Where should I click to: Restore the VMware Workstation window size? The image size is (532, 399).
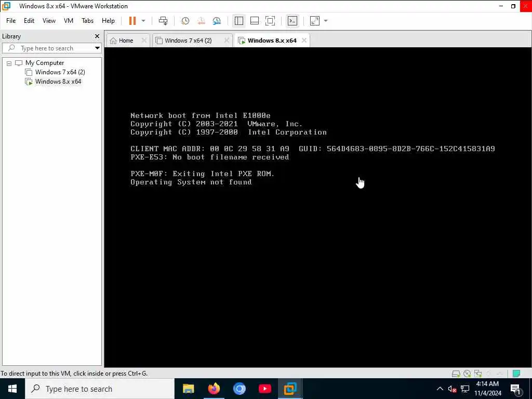click(513, 6)
